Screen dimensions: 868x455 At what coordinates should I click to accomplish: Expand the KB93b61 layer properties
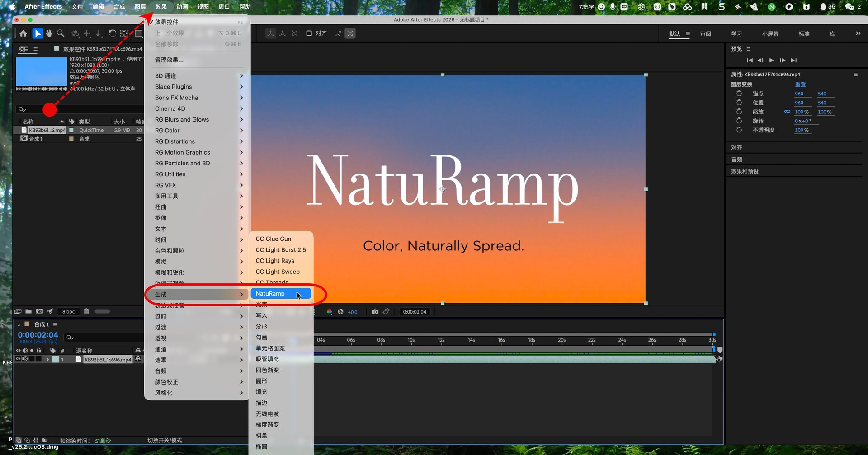pyautogui.click(x=47, y=360)
